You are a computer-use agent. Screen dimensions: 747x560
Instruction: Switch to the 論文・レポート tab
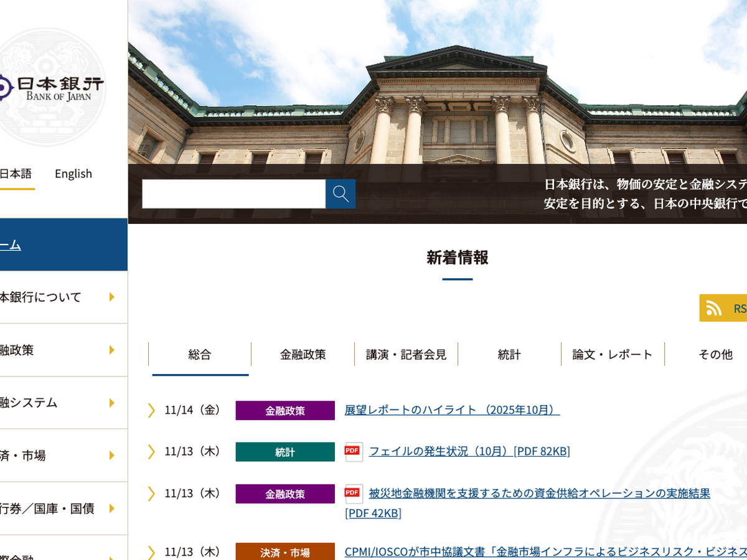tap(613, 355)
